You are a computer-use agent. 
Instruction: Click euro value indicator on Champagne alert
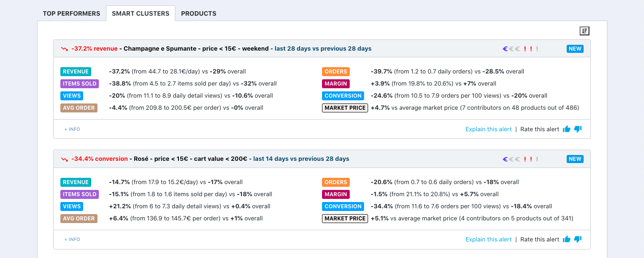[x=511, y=49]
